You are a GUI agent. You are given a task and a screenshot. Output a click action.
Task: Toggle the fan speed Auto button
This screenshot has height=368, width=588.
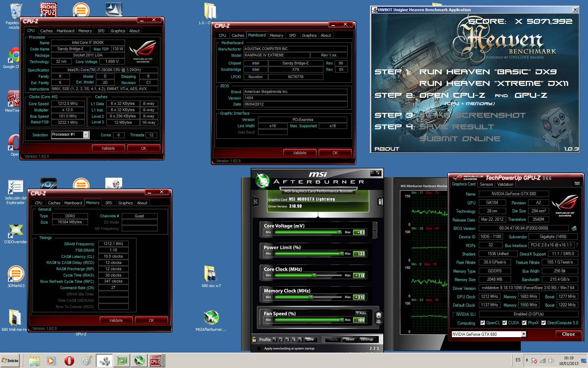(x=361, y=313)
